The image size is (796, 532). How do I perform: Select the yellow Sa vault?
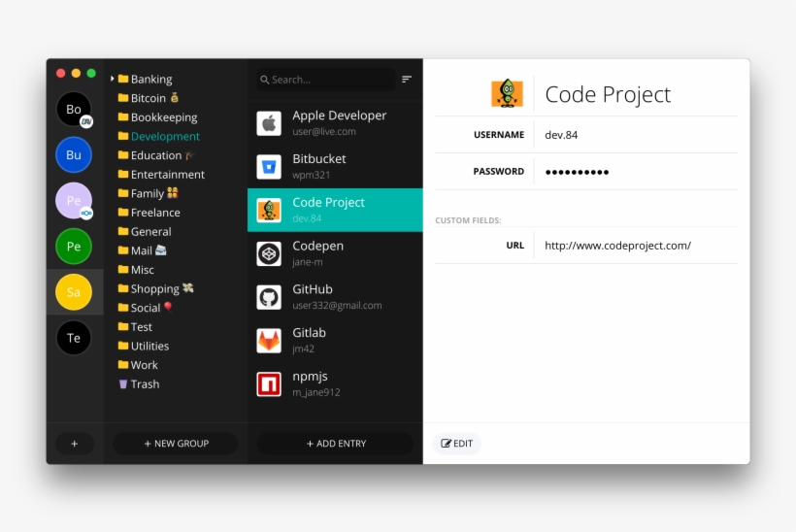click(74, 292)
